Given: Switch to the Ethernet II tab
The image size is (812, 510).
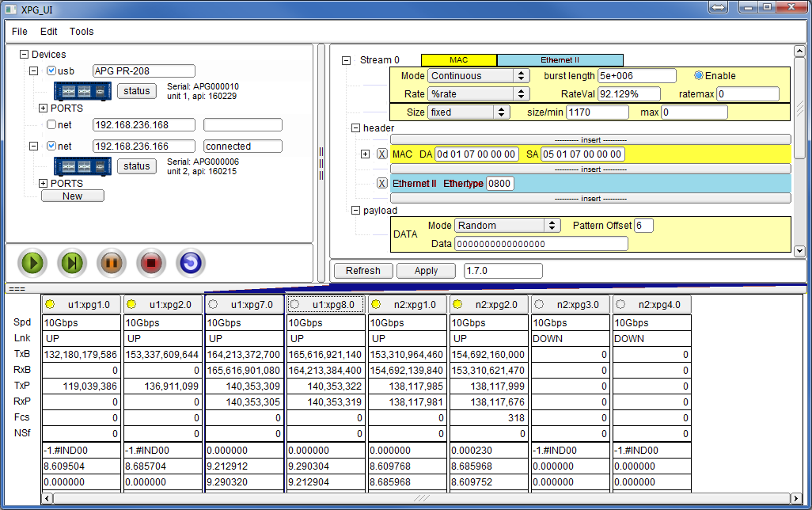Looking at the screenshot, I should point(560,59).
